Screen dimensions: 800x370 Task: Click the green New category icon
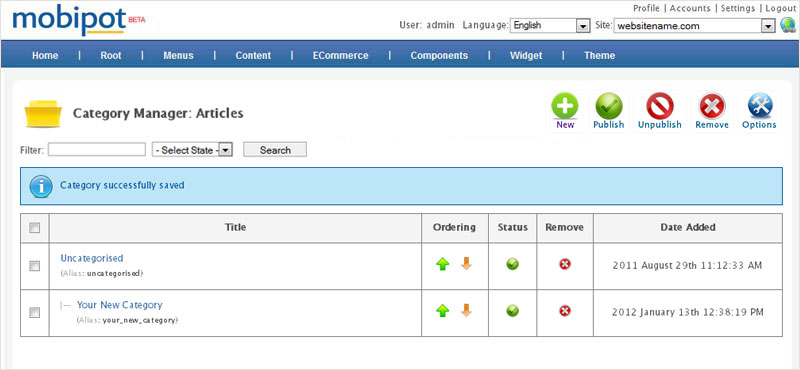[565, 106]
